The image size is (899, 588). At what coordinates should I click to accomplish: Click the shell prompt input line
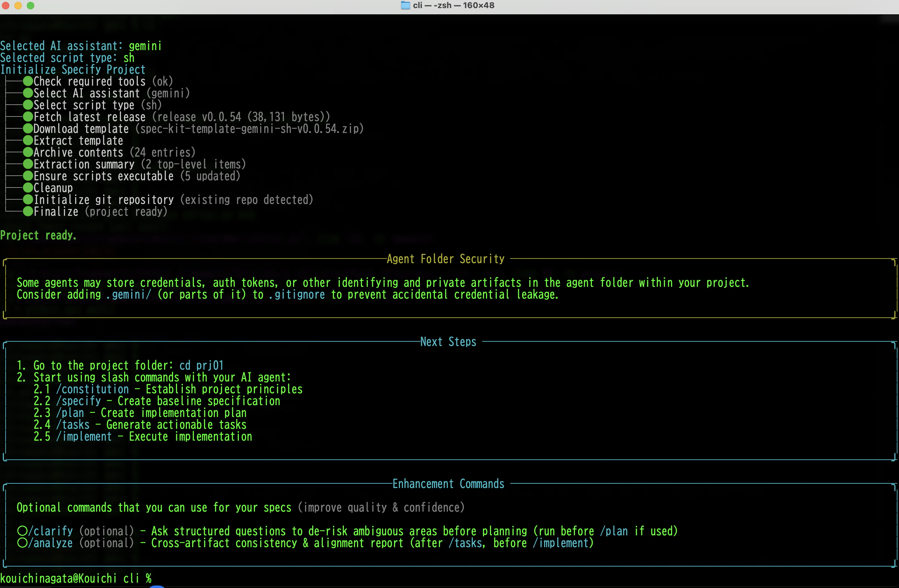(x=449, y=578)
